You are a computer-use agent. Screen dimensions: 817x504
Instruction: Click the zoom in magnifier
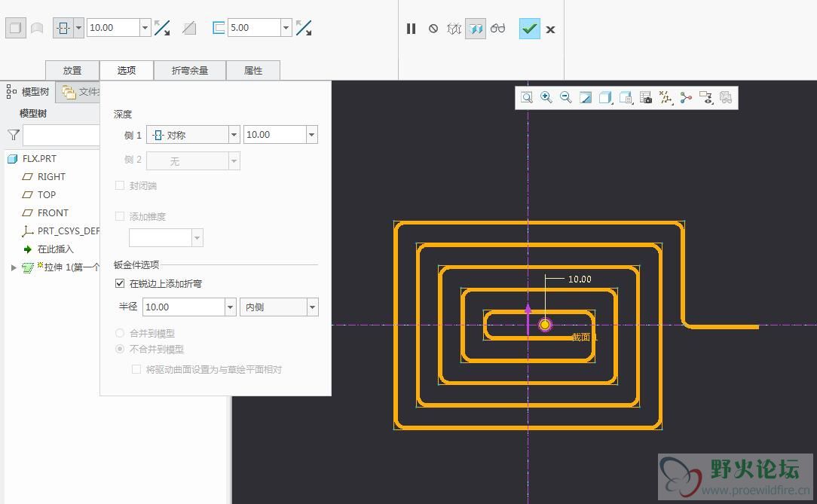coord(546,97)
